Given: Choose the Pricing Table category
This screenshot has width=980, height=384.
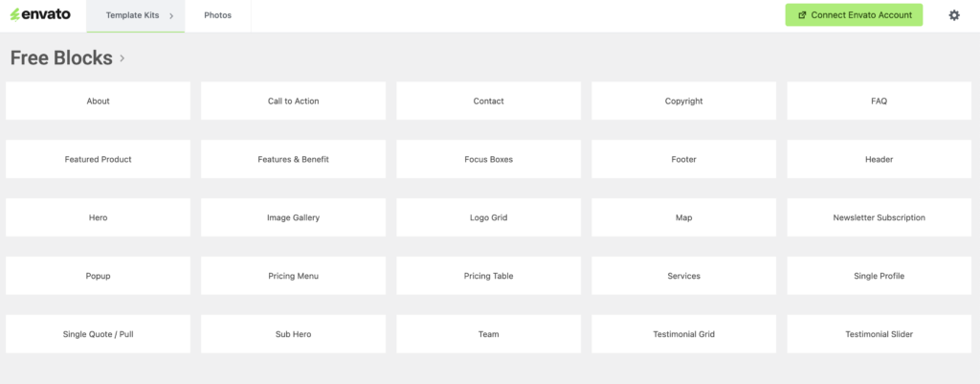Looking at the screenshot, I should click(489, 276).
